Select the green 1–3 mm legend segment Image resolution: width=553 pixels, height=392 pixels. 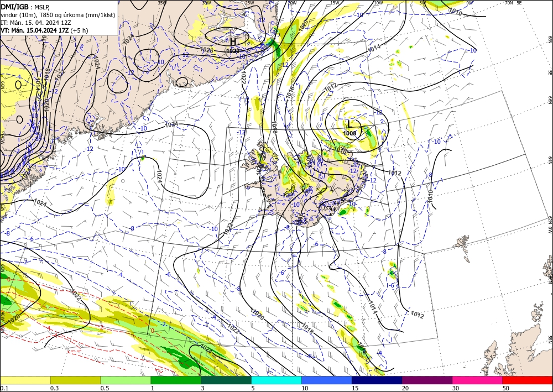pyautogui.click(x=176, y=380)
